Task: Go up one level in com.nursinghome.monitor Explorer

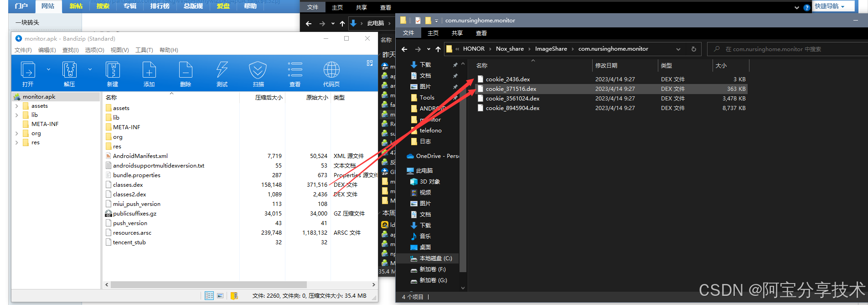Action: 438,49
